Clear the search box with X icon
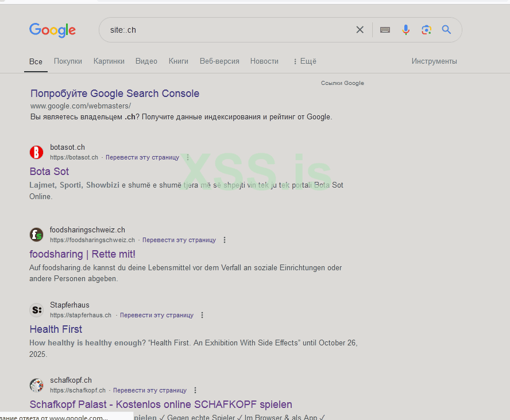 click(360, 30)
